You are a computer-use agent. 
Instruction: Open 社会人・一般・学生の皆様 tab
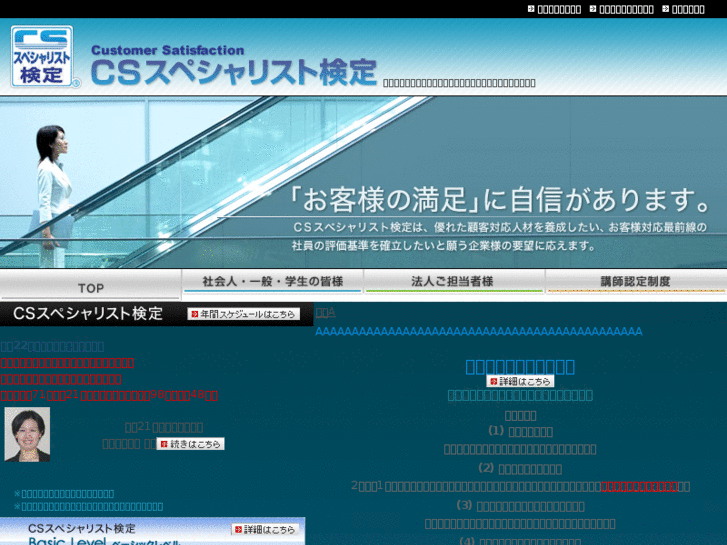click(x=272, y=282)
